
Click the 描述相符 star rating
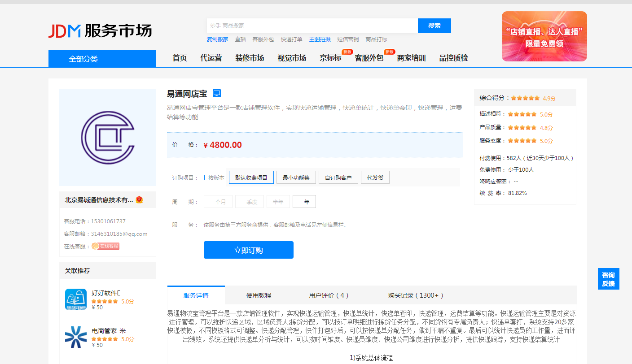[522, 114]
